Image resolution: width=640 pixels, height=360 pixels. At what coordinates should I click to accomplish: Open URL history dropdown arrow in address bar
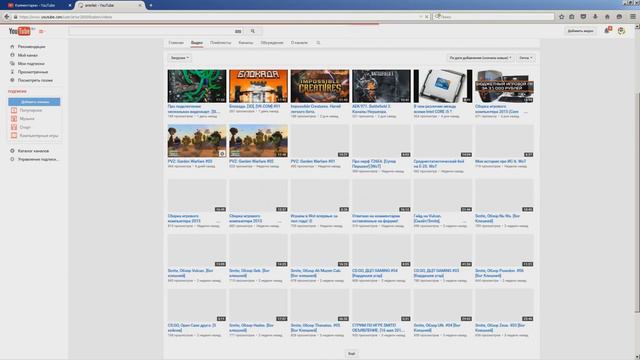click(421, 17)
